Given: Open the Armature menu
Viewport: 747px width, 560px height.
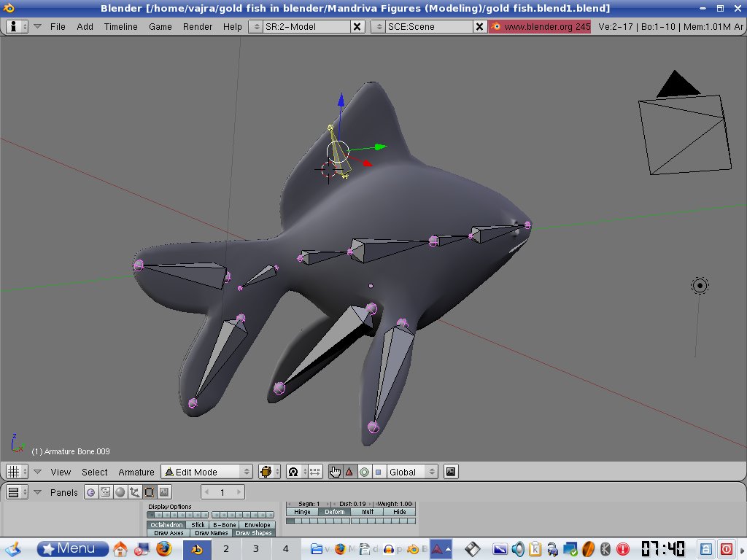Looking at the screenshot, I should coord(136,472).
